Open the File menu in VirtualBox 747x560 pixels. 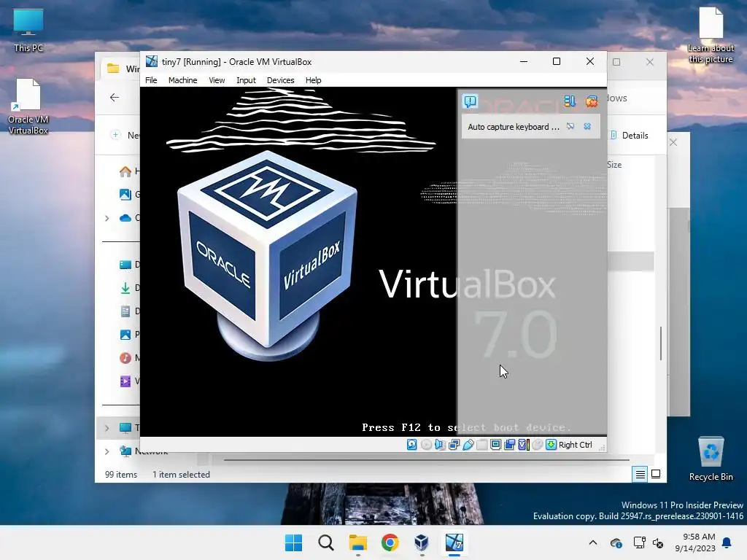[x=151, y=80]
